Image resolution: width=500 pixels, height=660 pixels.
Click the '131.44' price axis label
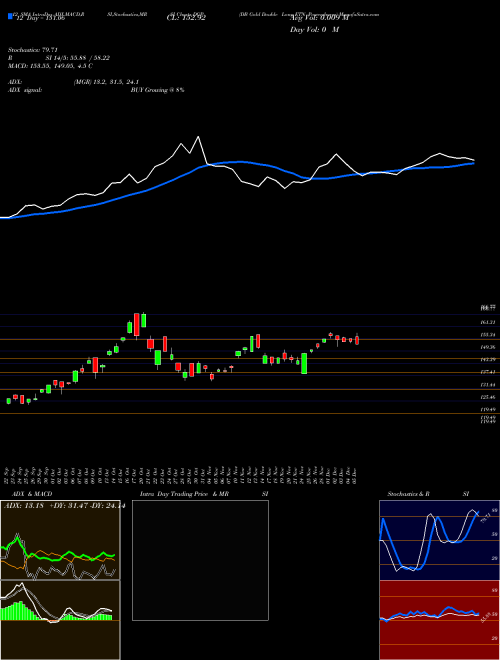pos(487,385)
